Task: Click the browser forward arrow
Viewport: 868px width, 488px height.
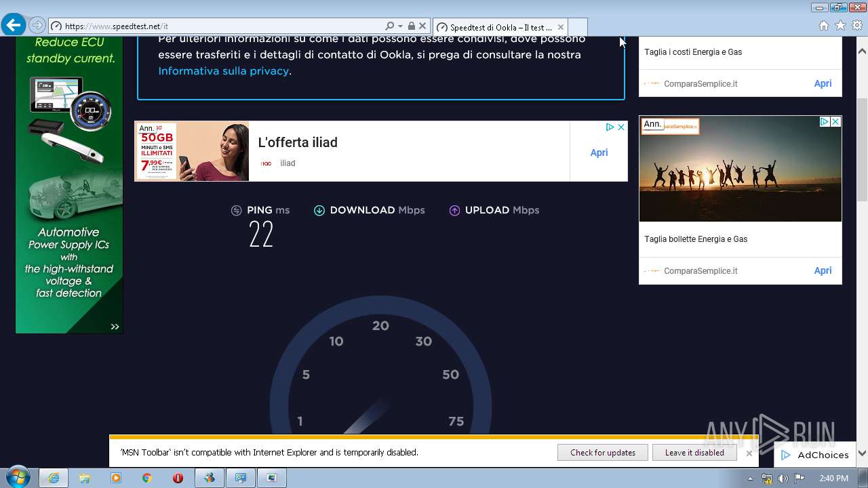Action: click(x=37, y=26)
